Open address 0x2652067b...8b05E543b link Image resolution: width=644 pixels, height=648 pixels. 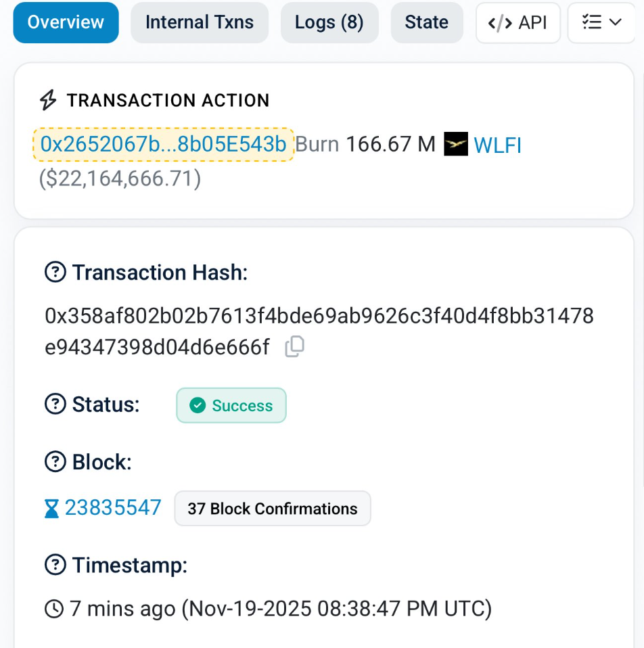[164, 145]
